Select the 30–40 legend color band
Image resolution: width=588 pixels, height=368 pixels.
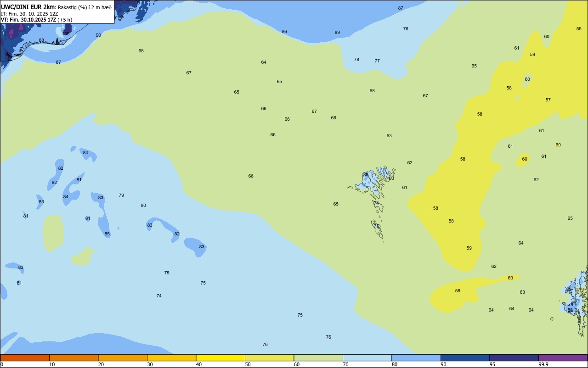click(171, 357)
